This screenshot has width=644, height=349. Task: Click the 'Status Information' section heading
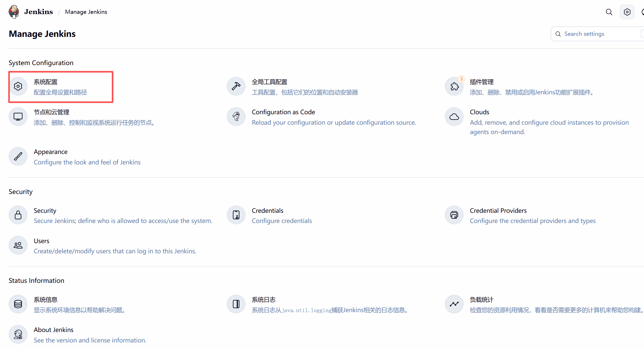click(x=36, y=281)
